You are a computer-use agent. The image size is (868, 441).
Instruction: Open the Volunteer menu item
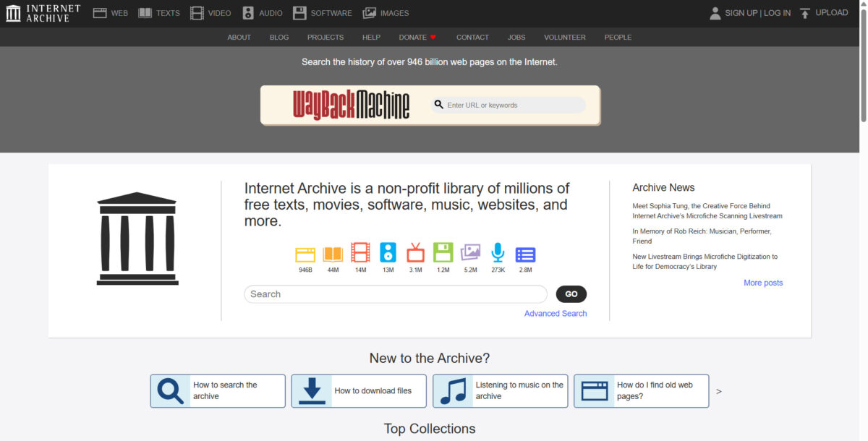tap(565, 37)
